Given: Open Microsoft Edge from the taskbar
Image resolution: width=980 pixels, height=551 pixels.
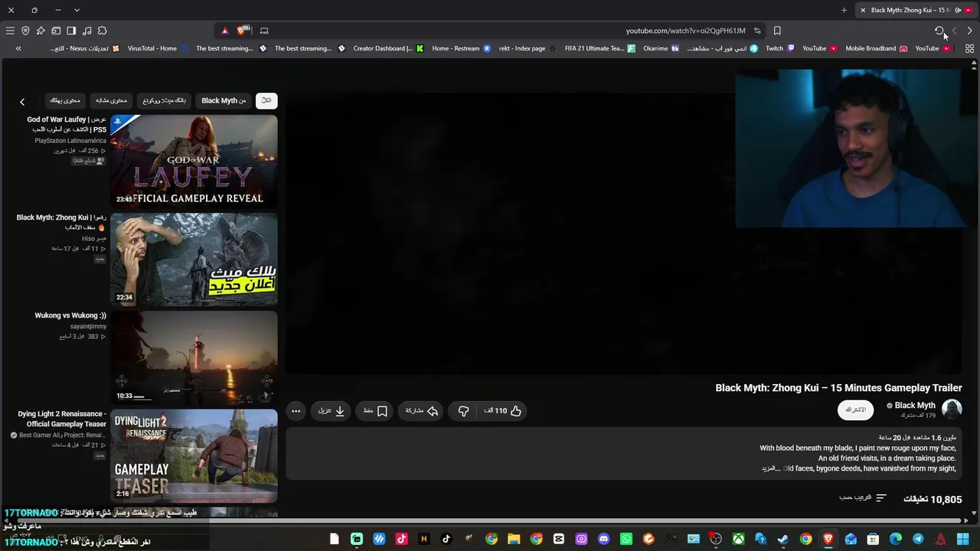Looking at the screenshot, I should point(895,540).
